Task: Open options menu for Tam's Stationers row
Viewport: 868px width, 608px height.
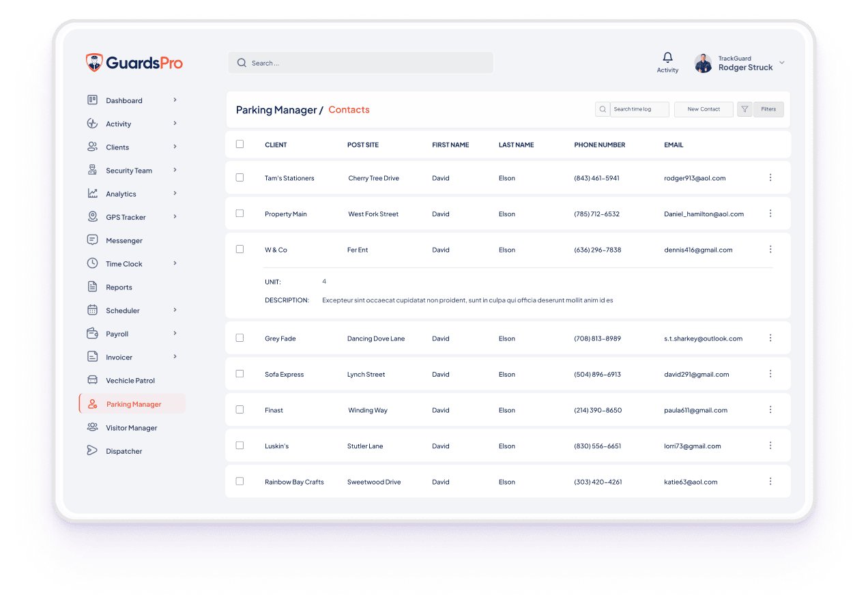Action: (770, 177)
